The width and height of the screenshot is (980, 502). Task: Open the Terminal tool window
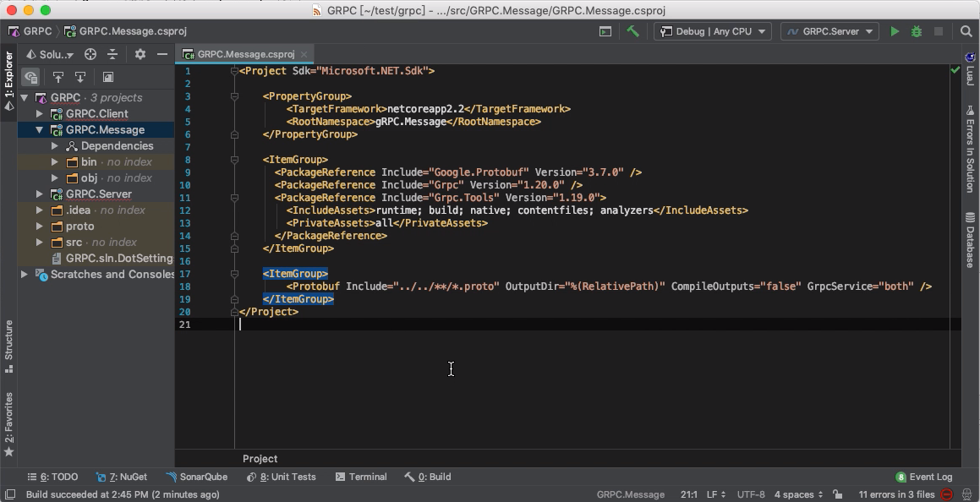tap(361, 477)
